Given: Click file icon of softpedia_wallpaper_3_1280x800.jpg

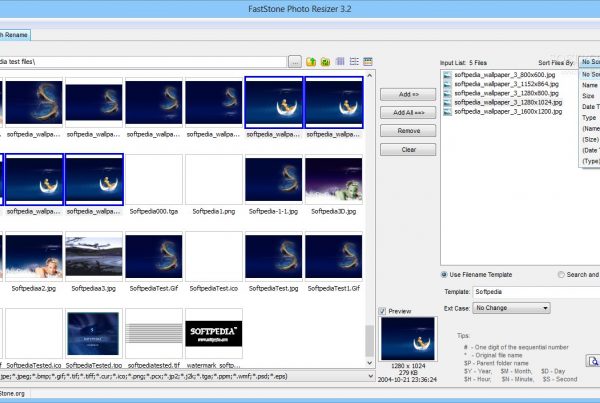Looking at the screenshot, I should click(447, 93).
